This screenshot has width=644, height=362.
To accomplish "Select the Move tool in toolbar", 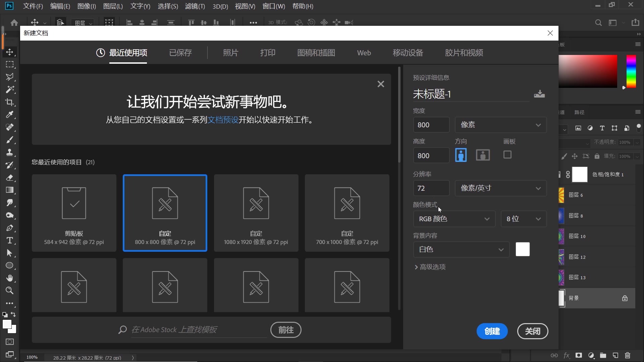I will coord(9,52).
